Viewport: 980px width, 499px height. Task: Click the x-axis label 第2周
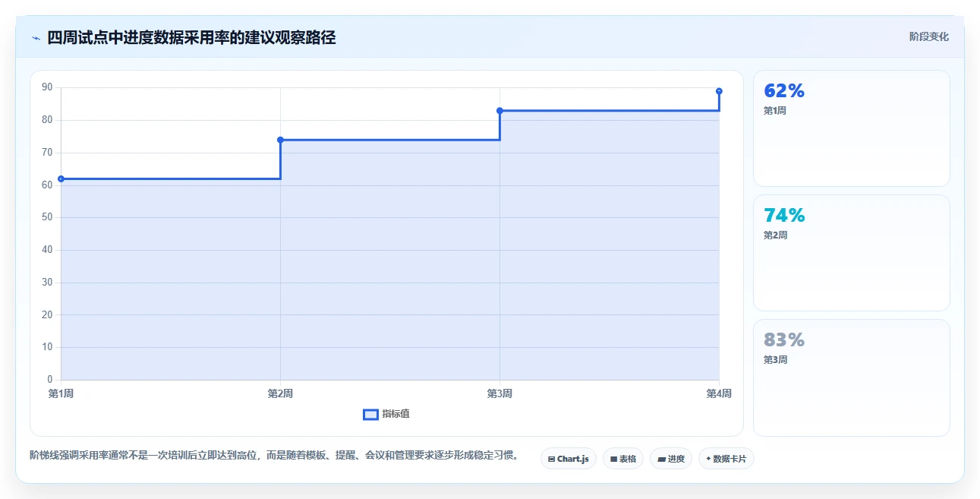click(x=280, y=393)
